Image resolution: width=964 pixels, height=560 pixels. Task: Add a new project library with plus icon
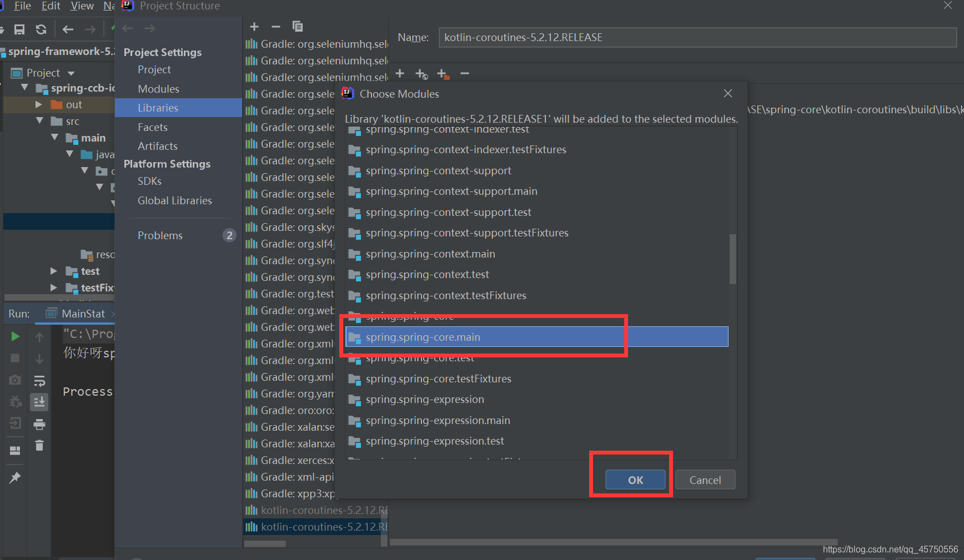click(254, 26)
